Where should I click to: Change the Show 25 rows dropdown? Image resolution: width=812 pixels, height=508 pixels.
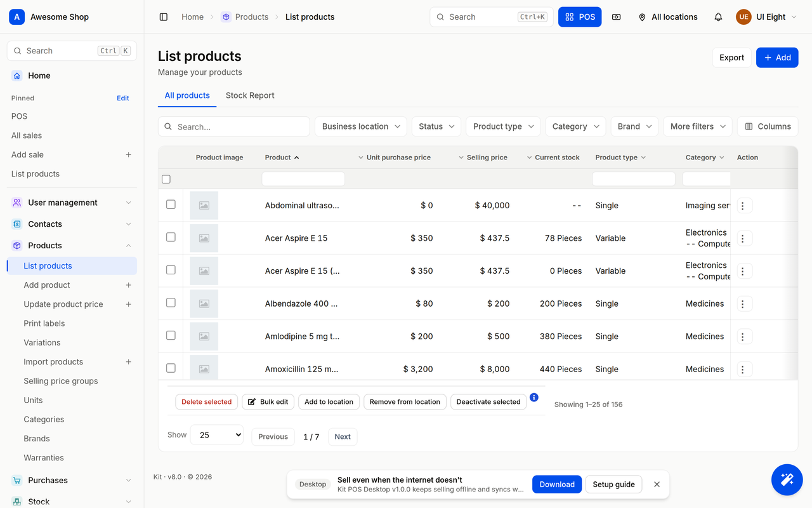click(x=216, y=435)
